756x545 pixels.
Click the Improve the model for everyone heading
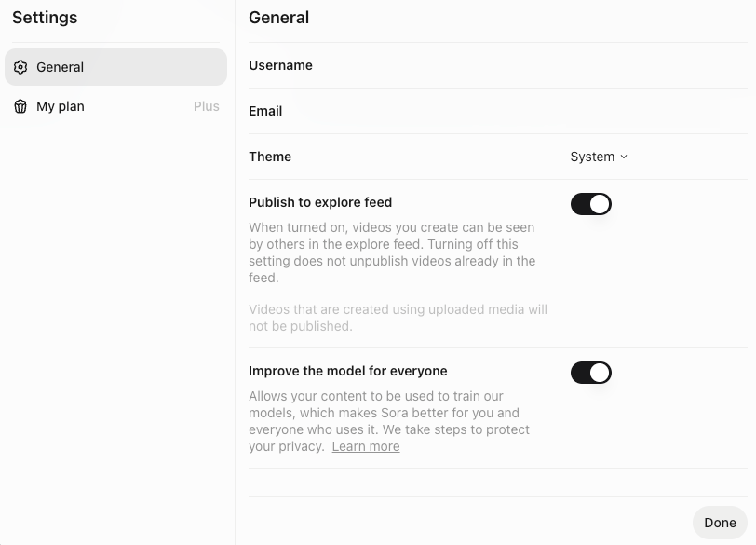347,371
